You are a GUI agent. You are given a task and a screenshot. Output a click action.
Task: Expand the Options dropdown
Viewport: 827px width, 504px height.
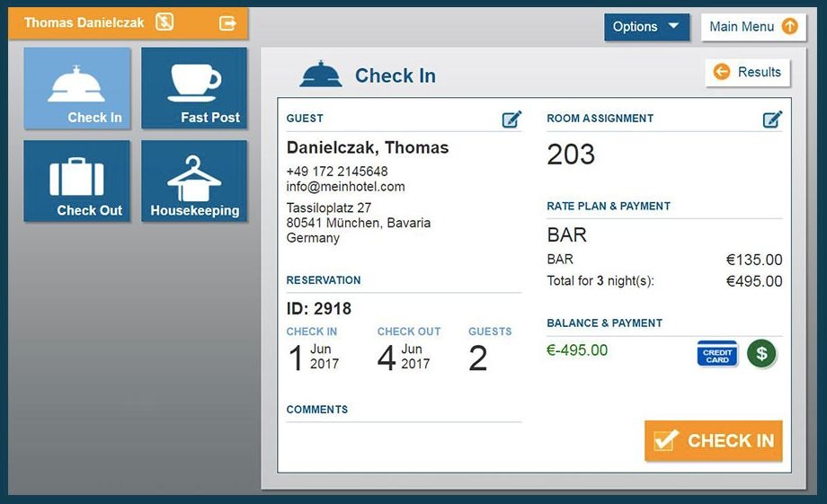coord(646,27)
